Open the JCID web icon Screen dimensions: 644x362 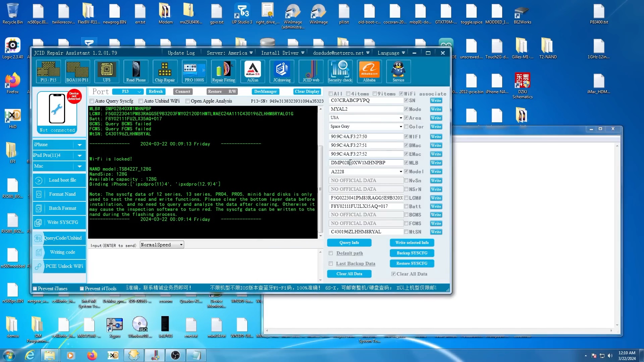pyautogui.click(x=311, y=71)
